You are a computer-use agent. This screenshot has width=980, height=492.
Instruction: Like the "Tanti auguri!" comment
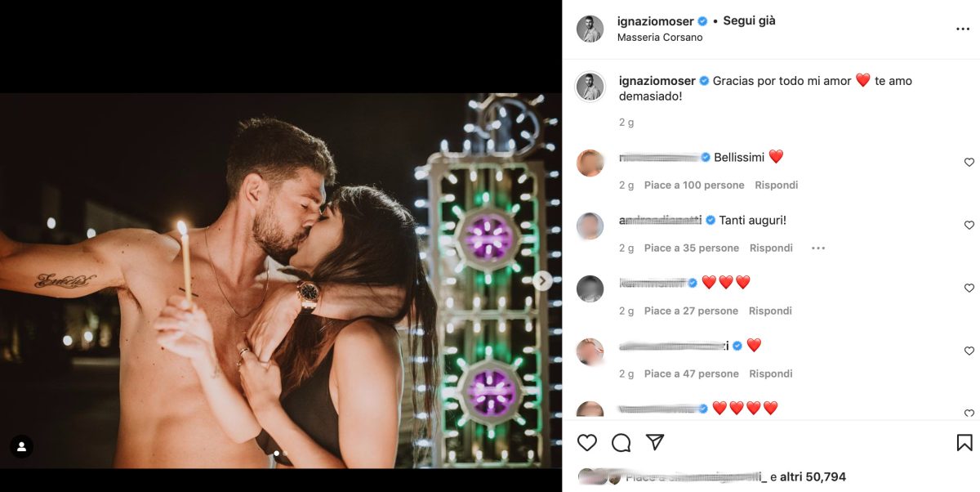click(x=969, y=226)
